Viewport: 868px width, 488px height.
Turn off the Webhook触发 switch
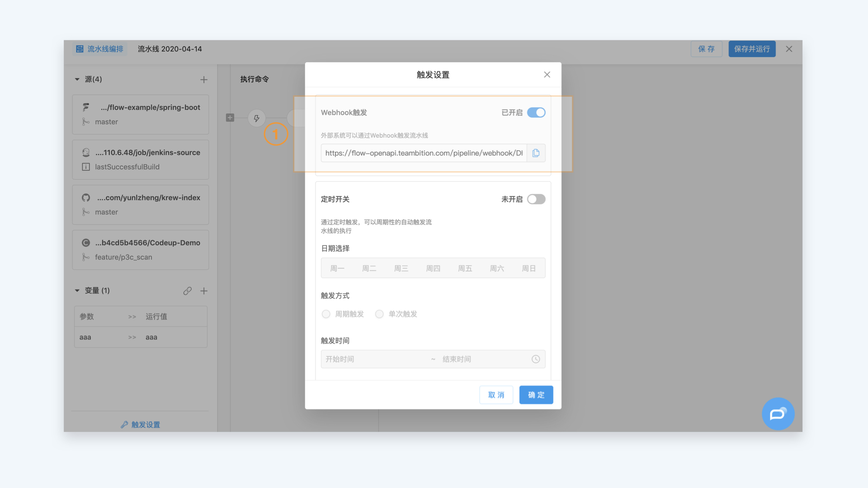pos(536,113)
